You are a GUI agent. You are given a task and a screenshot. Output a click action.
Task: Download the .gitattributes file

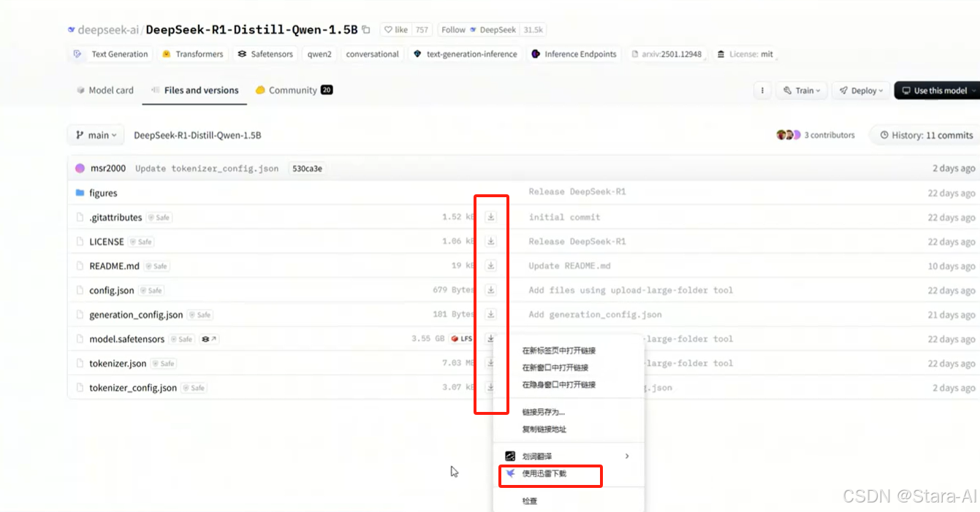[x=491, y=217]
